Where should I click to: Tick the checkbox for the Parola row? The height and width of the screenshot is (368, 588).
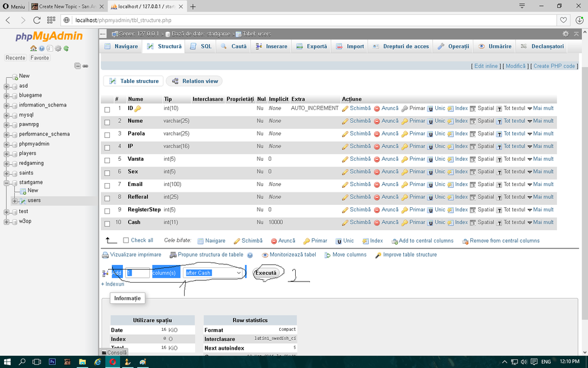pos(107,135)
